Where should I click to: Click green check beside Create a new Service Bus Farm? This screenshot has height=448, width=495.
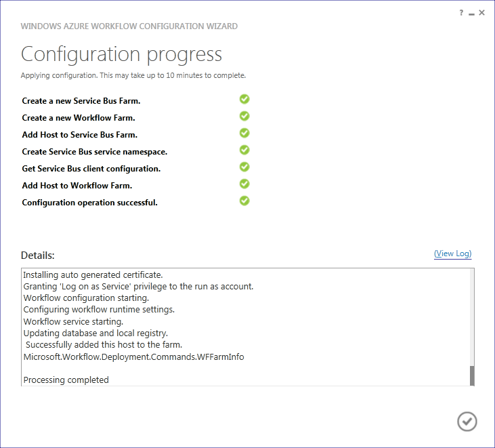(x=244, y=99)
